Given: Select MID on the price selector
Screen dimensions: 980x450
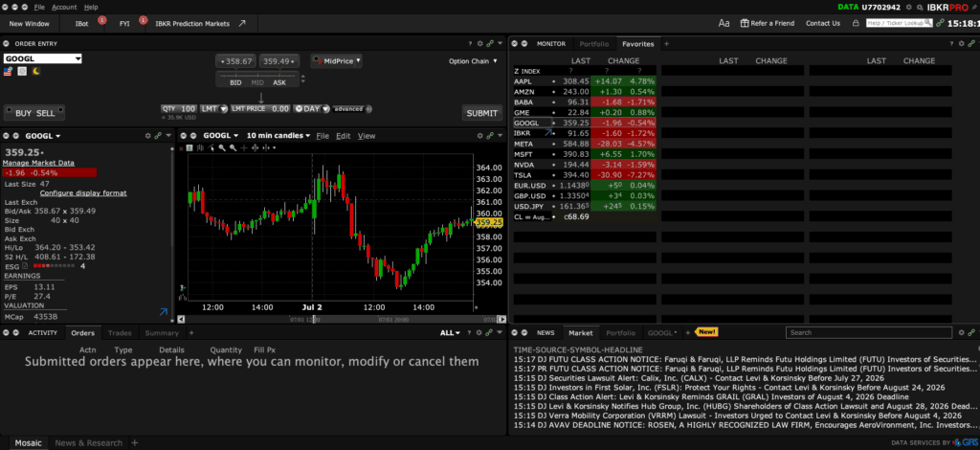Looking at the screenshot, I should pyautogui.click(x=257, y=82).
